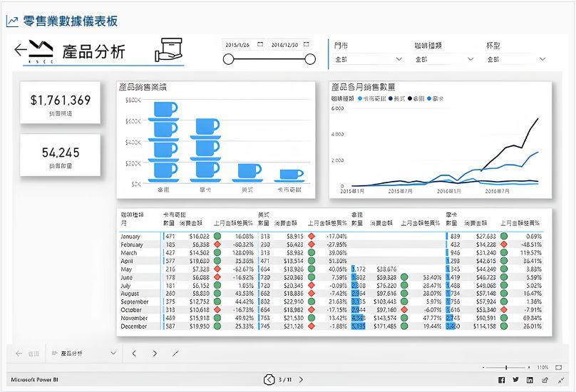Click the 零售業數據儀表板 dashboard title
576x392 pixels.
point(70,21)
